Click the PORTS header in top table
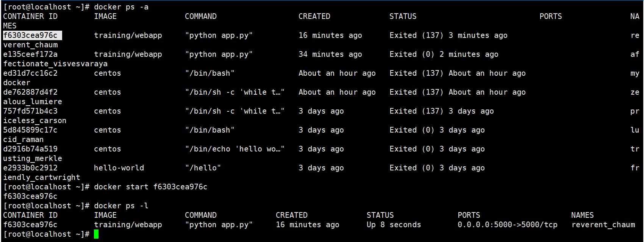This screenshot has height=242, width=644. click(x=550, y=16)
